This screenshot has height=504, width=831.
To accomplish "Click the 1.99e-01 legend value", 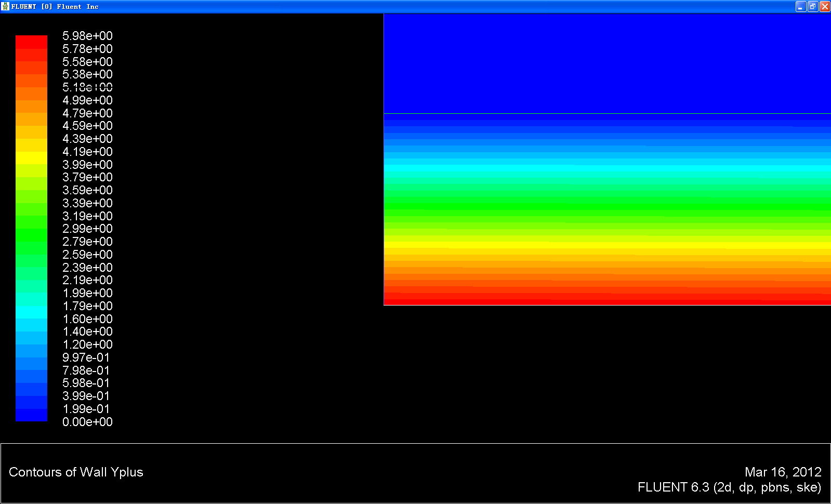I will [86, 409].
